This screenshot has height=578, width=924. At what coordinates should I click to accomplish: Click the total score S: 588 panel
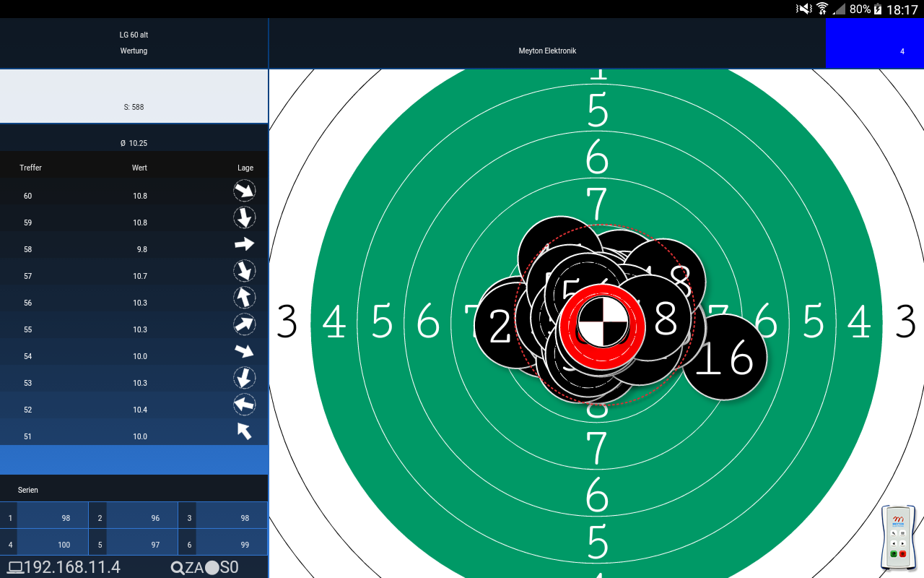click(x=134, y=97)
